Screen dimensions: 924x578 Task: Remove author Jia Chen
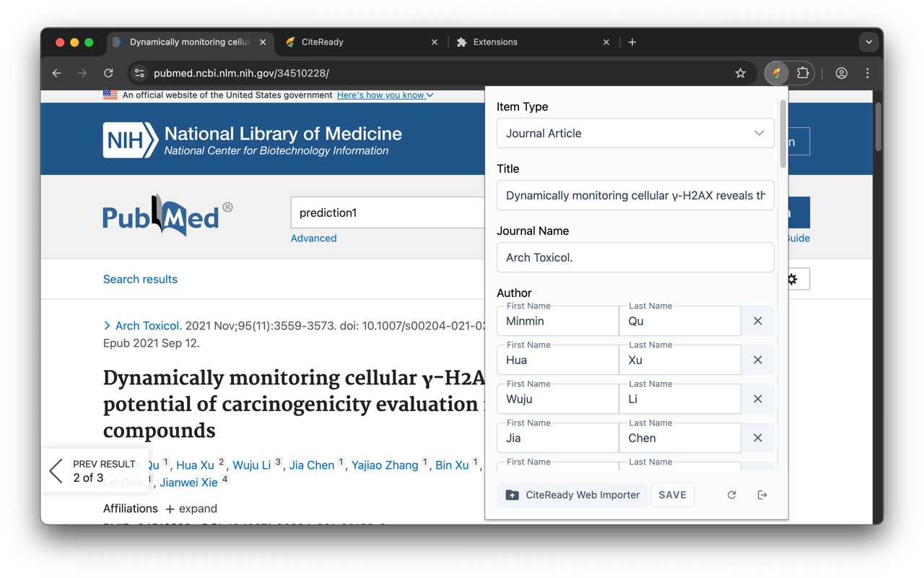pos(757,438)
